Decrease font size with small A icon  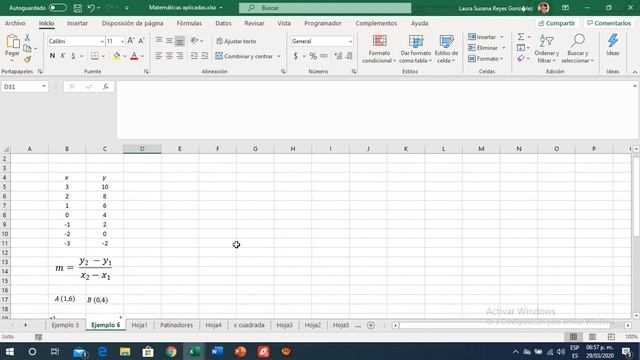[141, 41]
